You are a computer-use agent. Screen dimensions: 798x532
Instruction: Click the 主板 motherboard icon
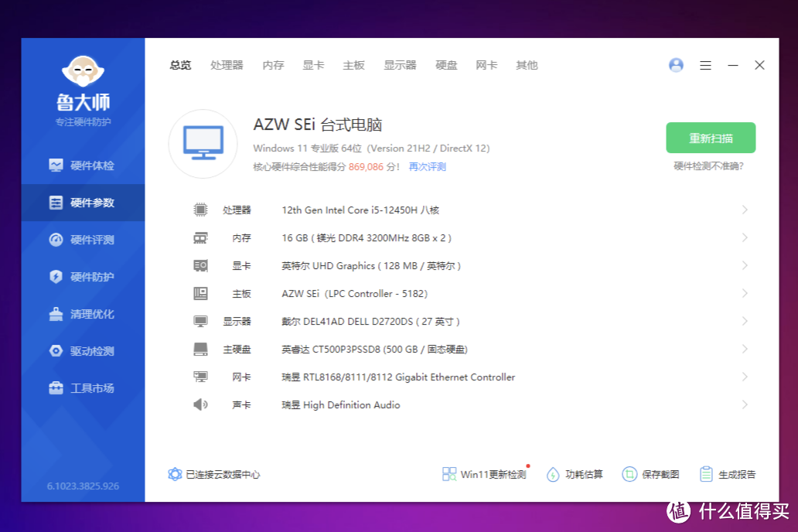point(200,293)
